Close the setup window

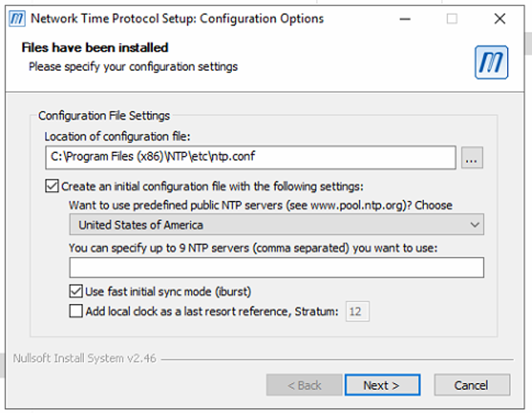(x=499, y=18)
